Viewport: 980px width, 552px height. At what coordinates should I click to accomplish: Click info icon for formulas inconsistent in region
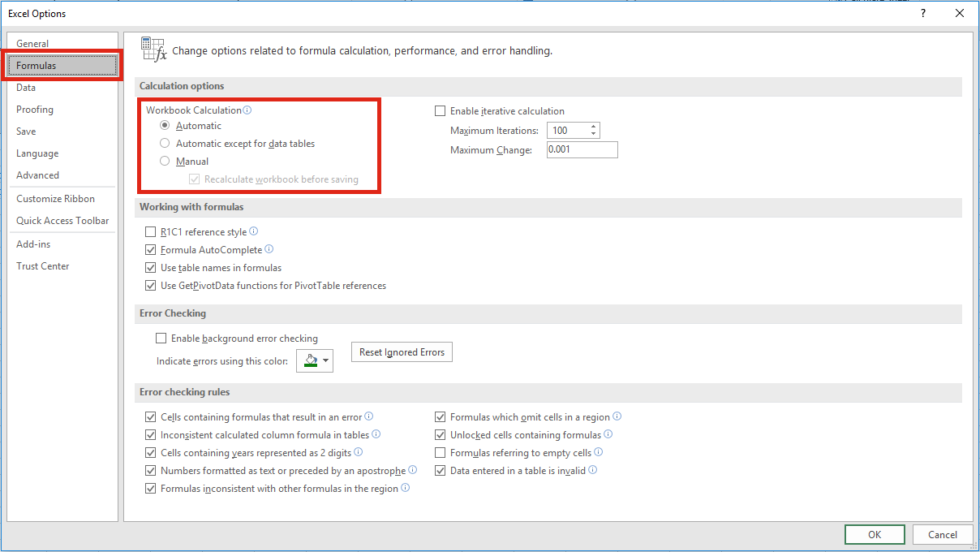coord(406,488)
